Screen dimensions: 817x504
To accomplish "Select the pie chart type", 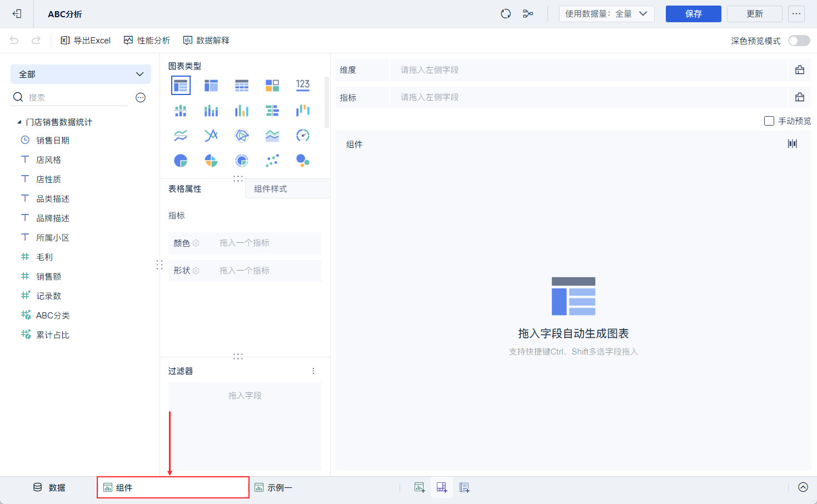I will 181,161.
